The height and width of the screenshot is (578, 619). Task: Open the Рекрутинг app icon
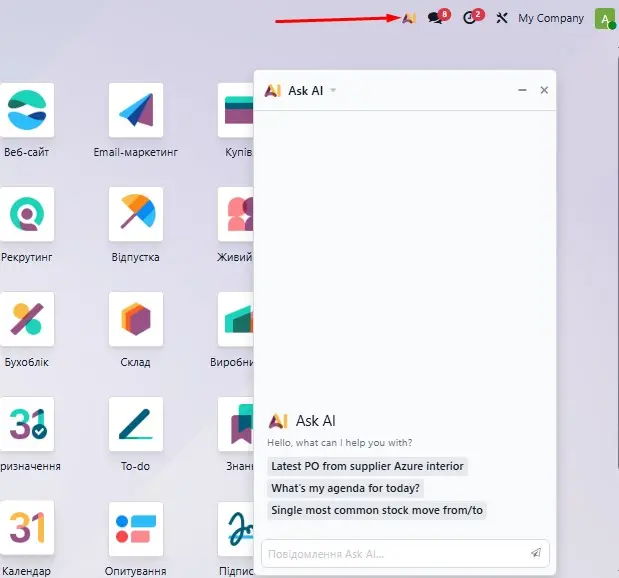(27, 214)
